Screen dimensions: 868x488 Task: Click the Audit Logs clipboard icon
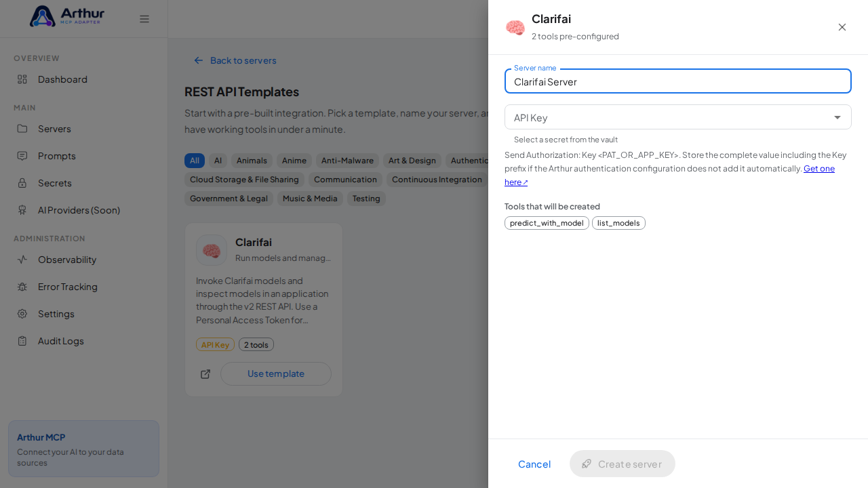[22, 341]
